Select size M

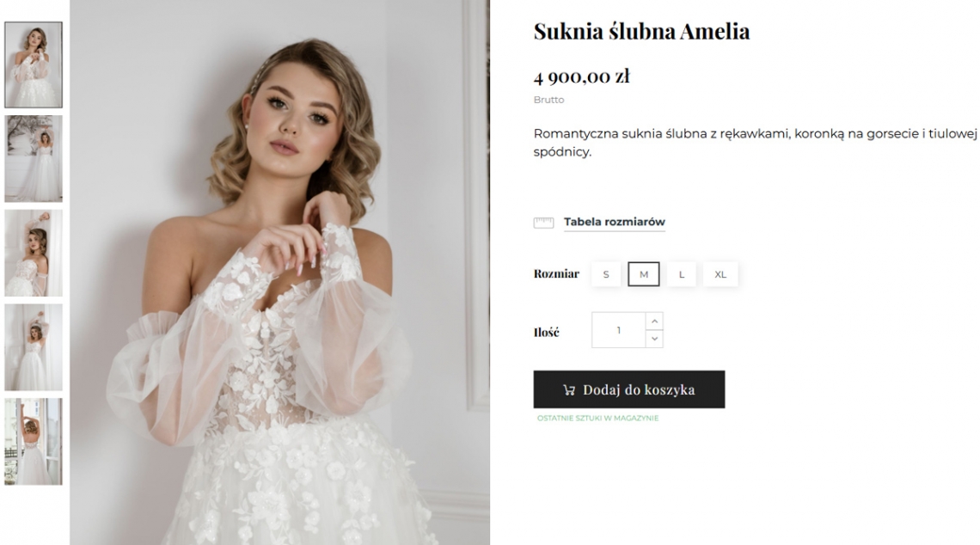click(x=644, y=274)
